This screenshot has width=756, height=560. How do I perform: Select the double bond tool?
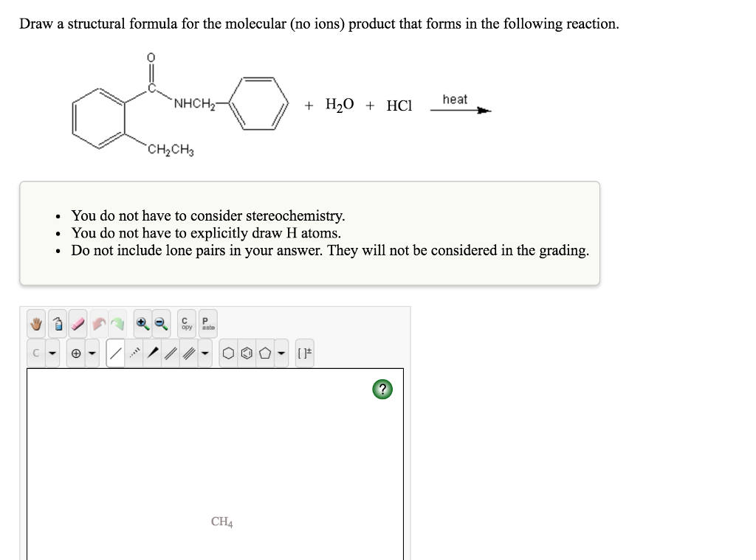[x=168, y=353]
